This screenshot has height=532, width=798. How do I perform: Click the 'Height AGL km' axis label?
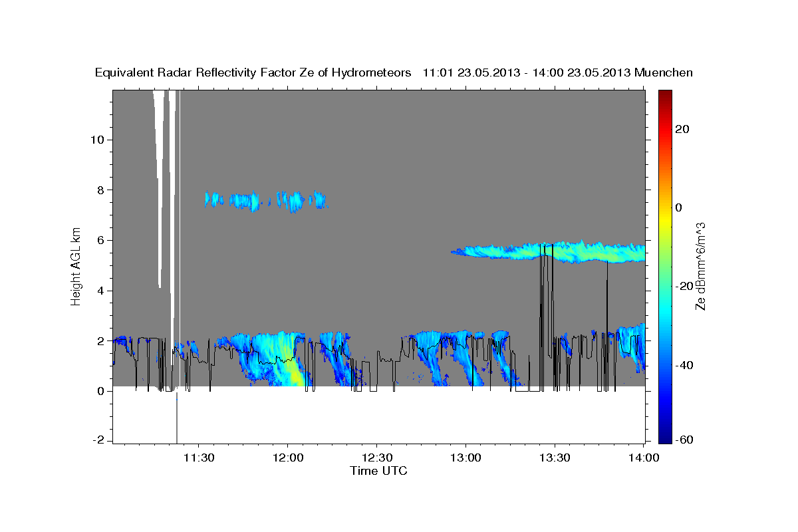76,265
